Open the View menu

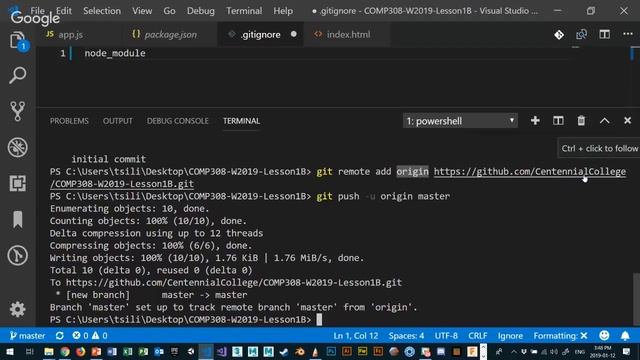(x=142, y=11)
